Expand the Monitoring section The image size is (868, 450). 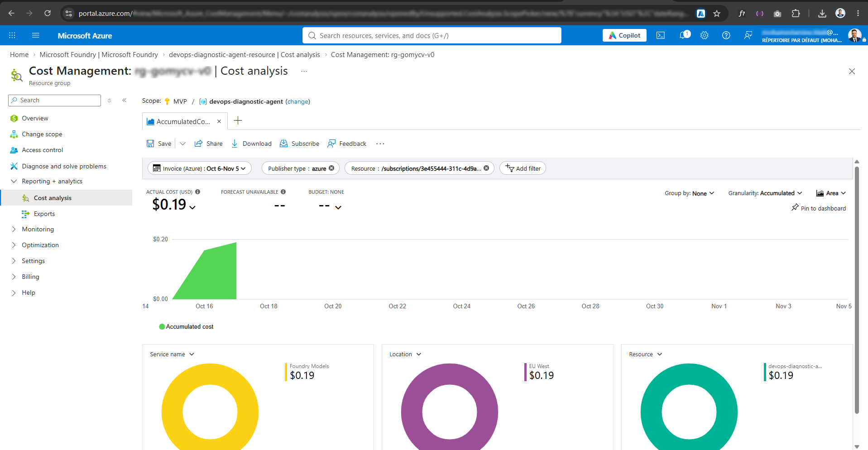38,229
